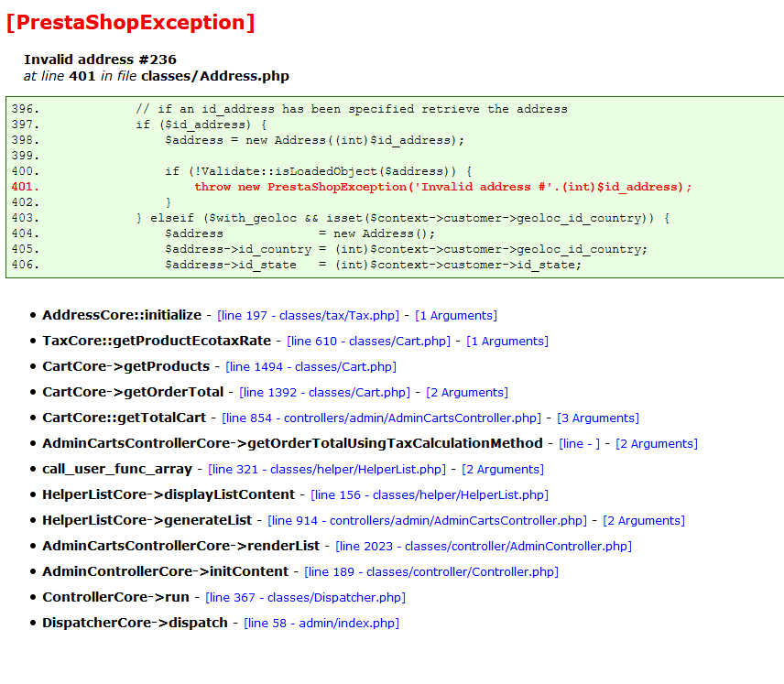This screenshot has width=784, height=684.
Task: Open the line 321 HelperList.php link
Action: (327, 470)
